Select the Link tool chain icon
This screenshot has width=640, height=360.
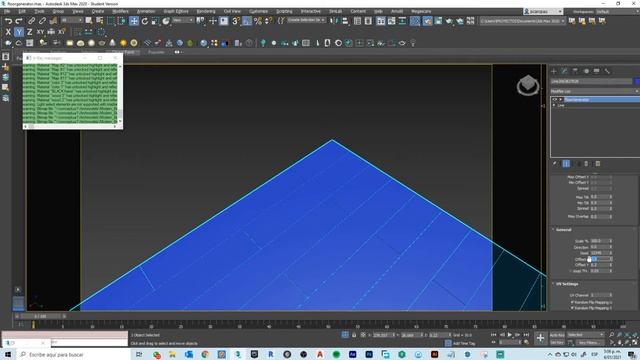click(31, 21)
